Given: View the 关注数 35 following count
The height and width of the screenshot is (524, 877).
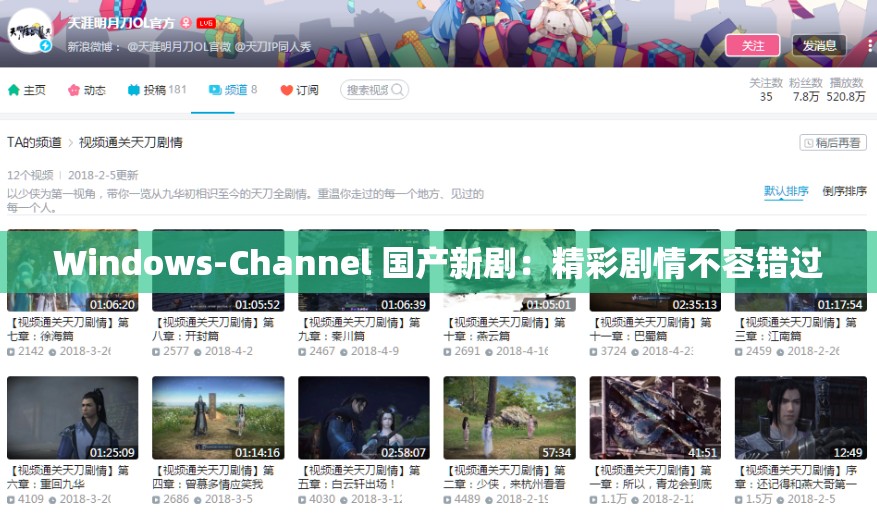Looking at the screenshot, I should (x=766, y=89).
